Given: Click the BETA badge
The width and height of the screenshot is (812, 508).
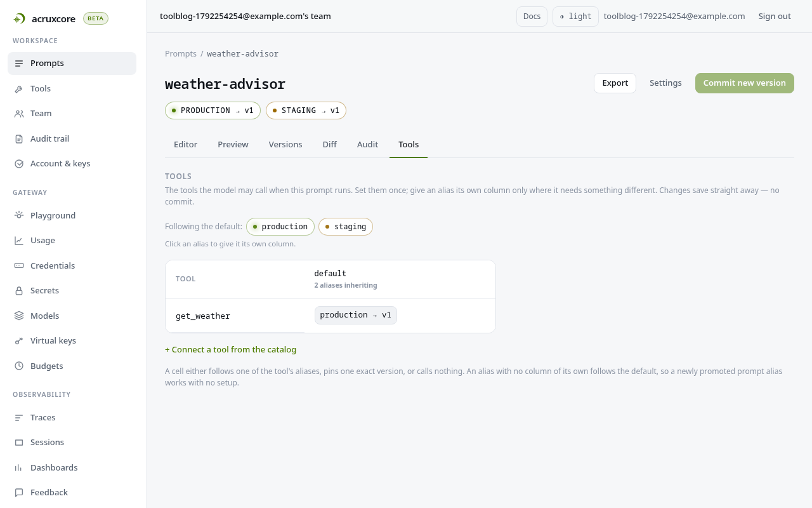Looking at the screenshot, I should click(x=96, y=18).
